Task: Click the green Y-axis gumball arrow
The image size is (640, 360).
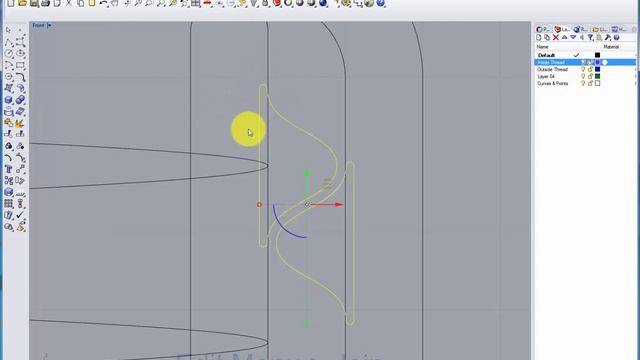Action: click(x=307, y=173)
